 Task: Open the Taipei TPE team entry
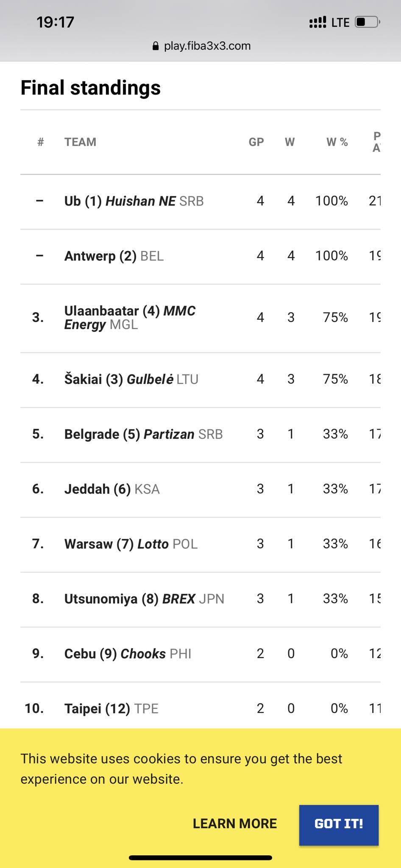(x=111, y=709)
